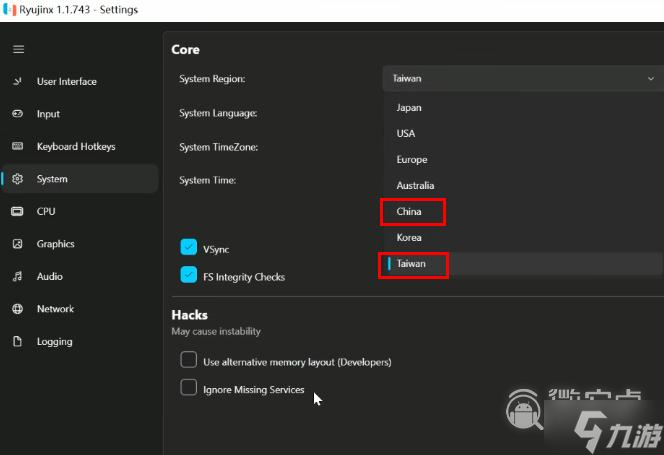Click the User Interface sidebar icon
This screenshot has height=455, width=664.
[17, 81]
